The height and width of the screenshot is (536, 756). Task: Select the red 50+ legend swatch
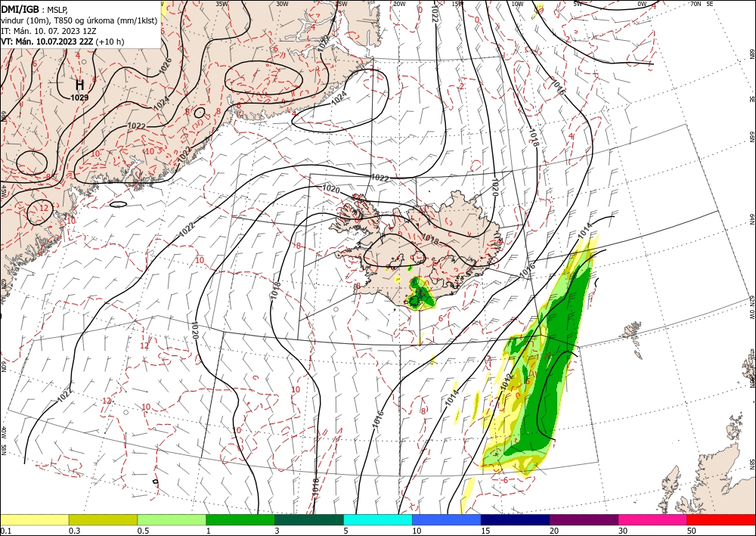[721, 519]
